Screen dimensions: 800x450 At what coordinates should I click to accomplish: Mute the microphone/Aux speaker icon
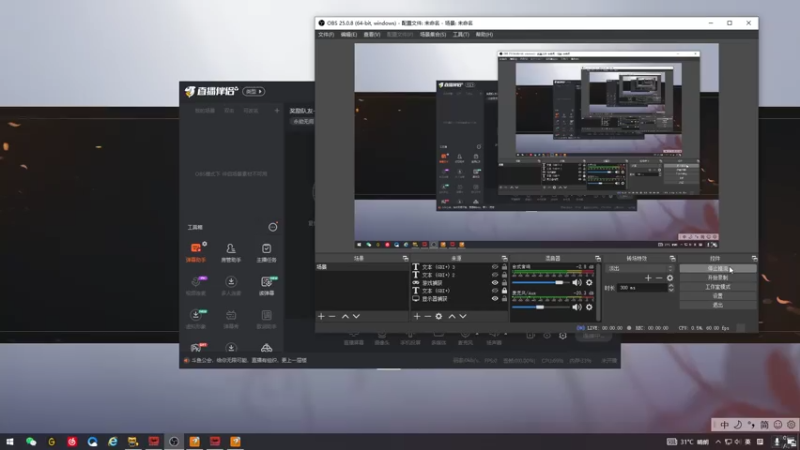click(x=577, y=307)
